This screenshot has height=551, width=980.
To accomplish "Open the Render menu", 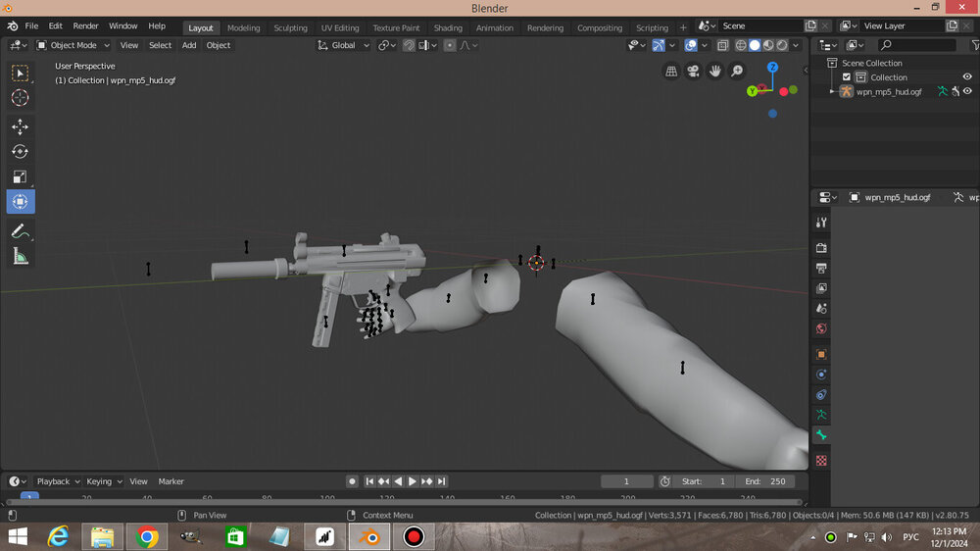I will click(86, 25).
